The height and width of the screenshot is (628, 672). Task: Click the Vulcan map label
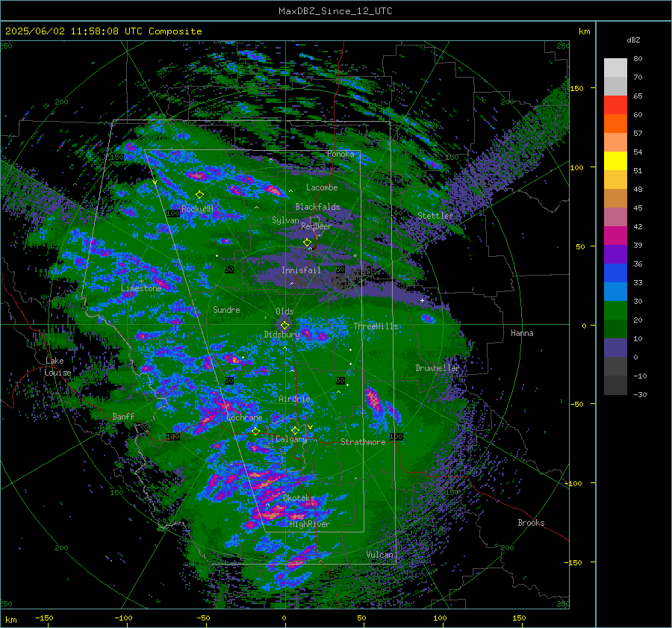pyautogui.click(x=380, y=555)
